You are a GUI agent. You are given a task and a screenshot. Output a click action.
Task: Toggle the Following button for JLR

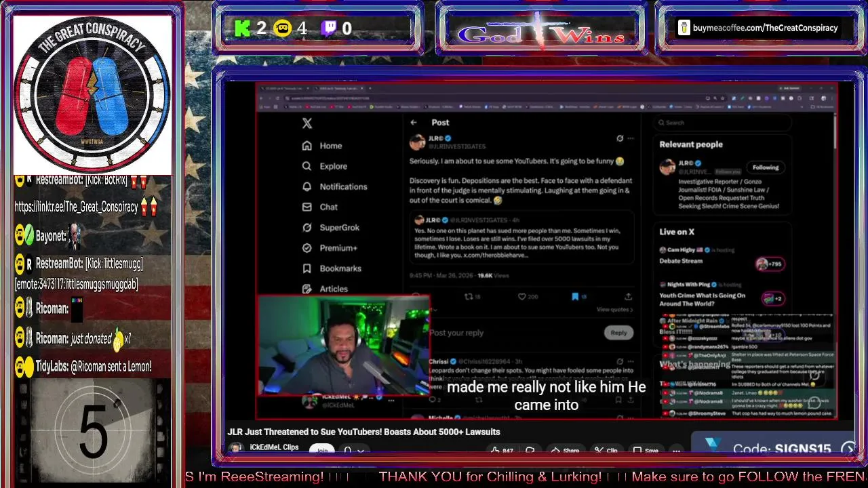point(766,167)
